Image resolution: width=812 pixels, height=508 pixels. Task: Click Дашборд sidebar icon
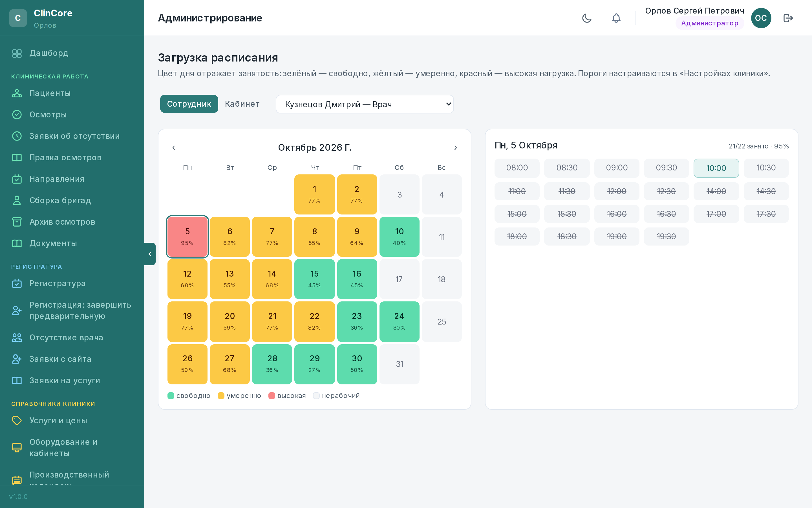[17, 53]
